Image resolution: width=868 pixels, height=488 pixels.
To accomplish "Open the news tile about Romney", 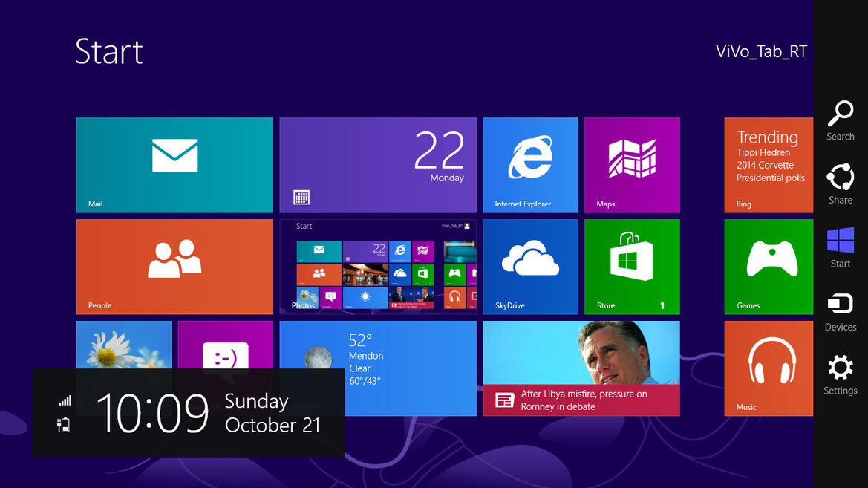I will [x=581, y=368].
